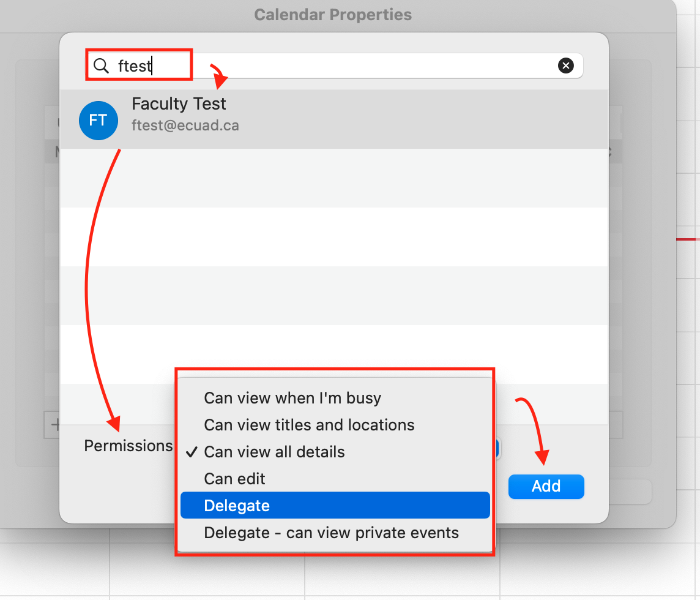Click the Faculty Test name text

(179, 103)
